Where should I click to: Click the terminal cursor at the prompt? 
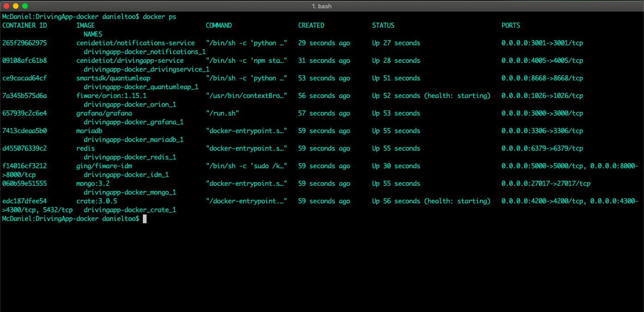tap(145, 219)
